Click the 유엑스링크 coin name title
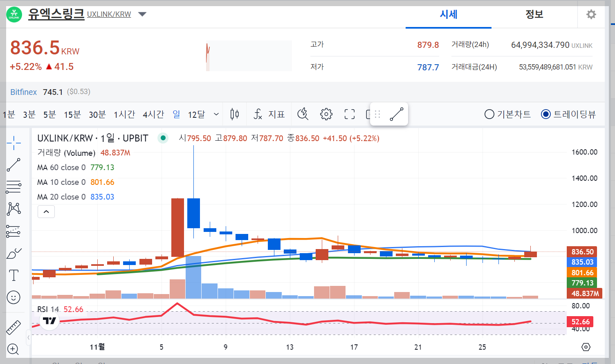The image size is (615, 364). click(56, 14)
